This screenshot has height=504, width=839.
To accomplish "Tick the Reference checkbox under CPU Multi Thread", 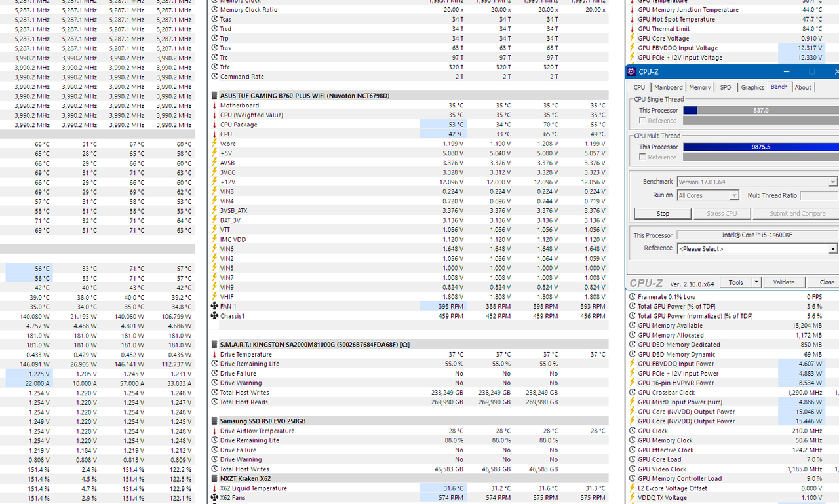I will [x=642, y=157].
